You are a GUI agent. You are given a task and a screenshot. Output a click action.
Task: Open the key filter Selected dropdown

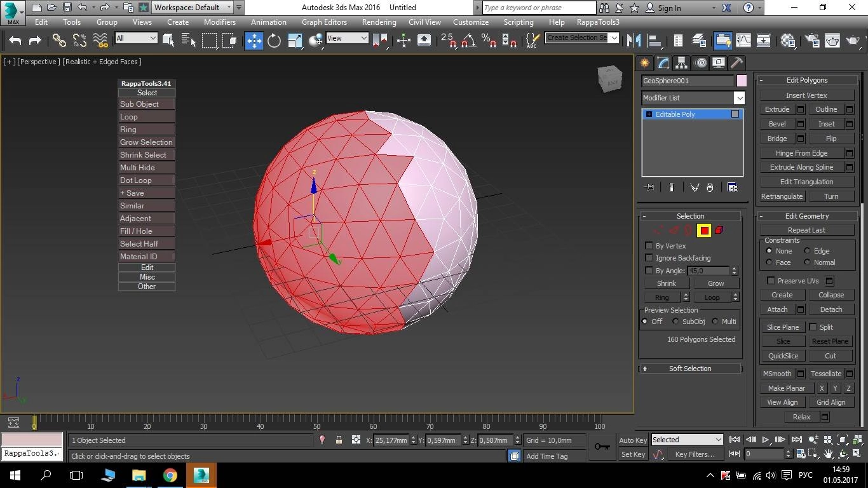[687, 440]
